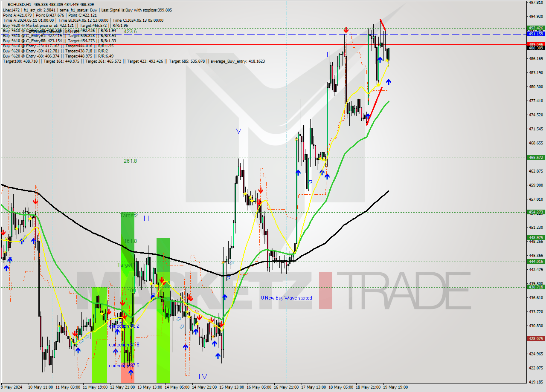Click the red 428.075 price tag
This screenshot has width=546, height=392.
535,338
